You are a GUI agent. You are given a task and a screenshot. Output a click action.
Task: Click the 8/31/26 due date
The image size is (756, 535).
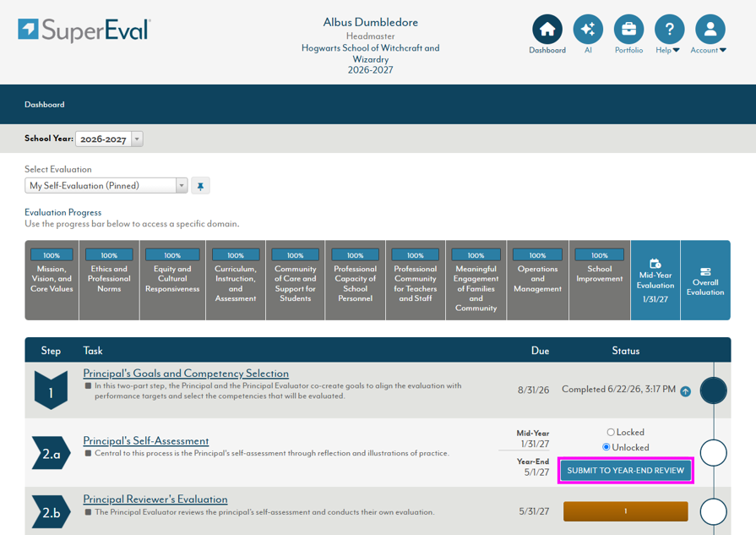point(533,390)
